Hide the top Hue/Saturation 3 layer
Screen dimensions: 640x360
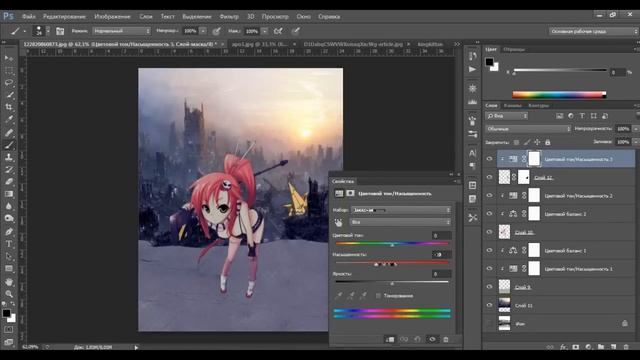point(489,159)
